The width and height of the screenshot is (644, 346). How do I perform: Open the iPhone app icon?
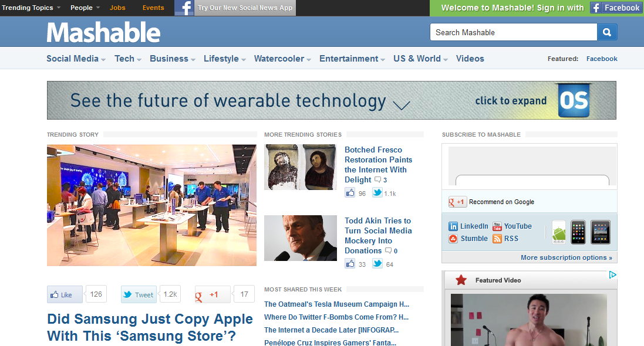tap(578, 232)
